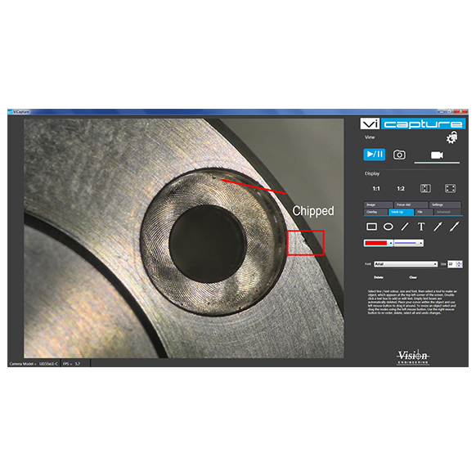Screen dimensions: 476x476
Task: Switch to the Overlay tab
Action: point(375,212)
